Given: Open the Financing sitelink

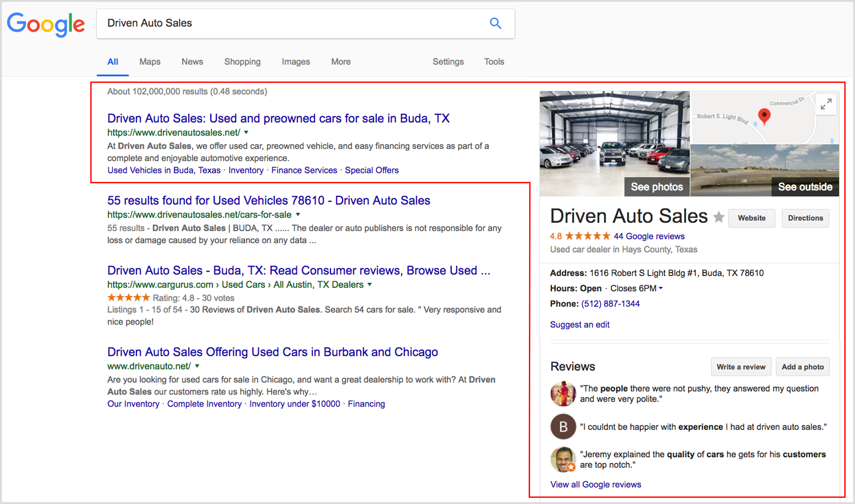Looking at the screenshot, I should tap(366, 404).
